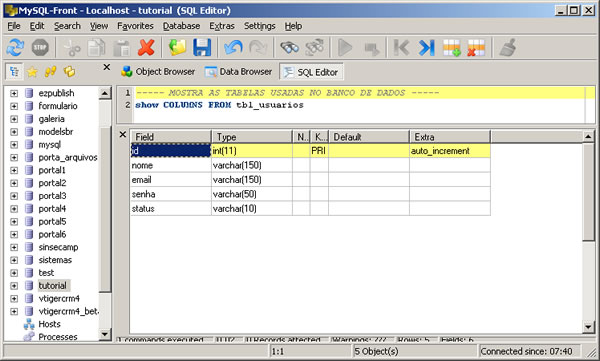Open the Favorites menu
Image resolution: width=600 pixels, height=361 pixels.
(x=135, y=26)
